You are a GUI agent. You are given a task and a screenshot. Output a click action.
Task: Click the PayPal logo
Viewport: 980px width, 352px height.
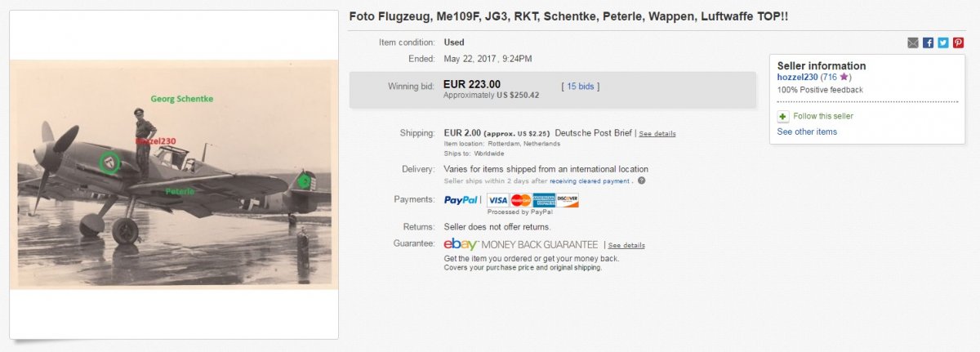pyautogui.click(x=461, y=200)
